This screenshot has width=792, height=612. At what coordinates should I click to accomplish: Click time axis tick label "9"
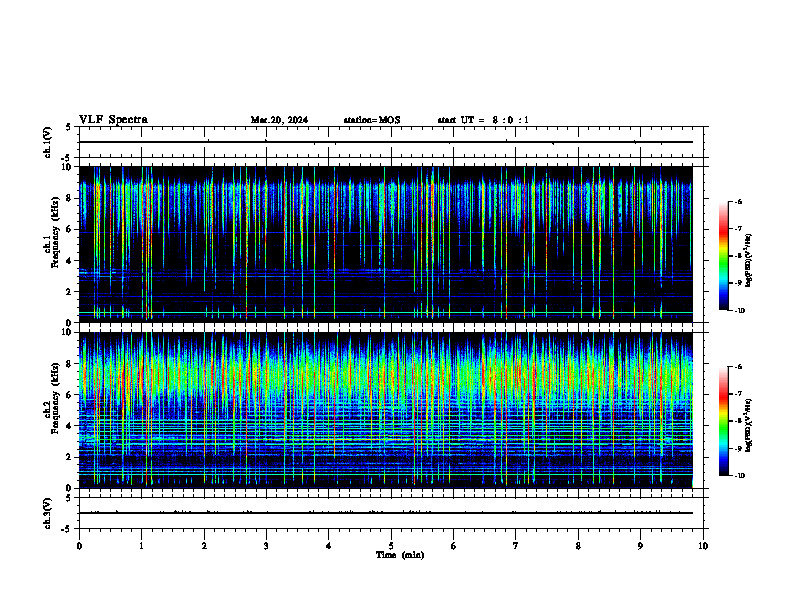(x=640, y=546)
